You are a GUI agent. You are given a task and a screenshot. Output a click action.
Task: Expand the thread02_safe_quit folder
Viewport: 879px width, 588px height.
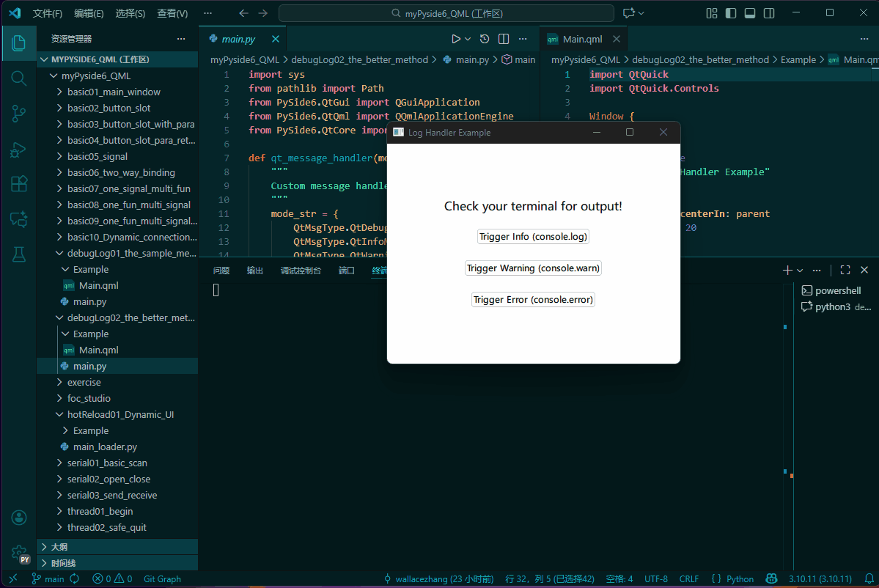[x=118, y=527]
